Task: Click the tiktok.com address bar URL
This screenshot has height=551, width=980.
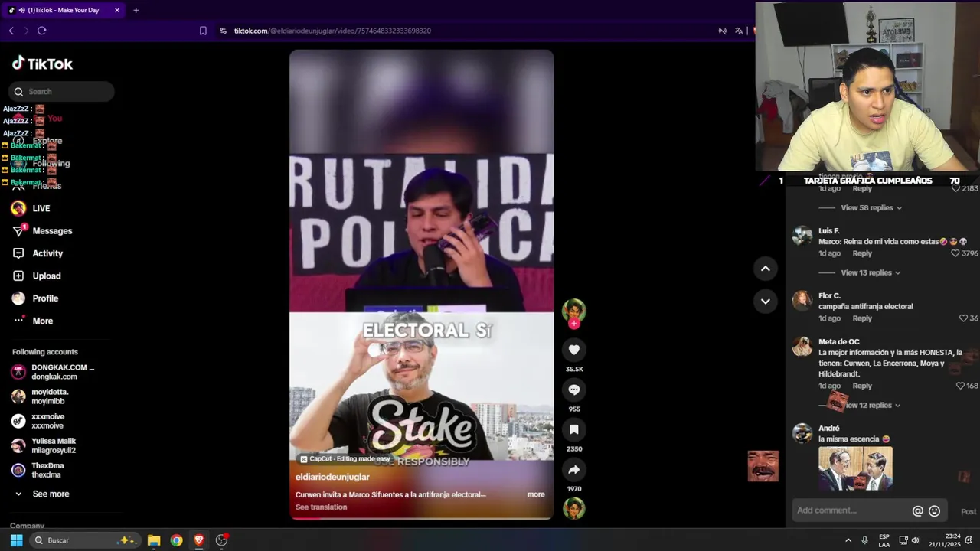Action: pos(332,31)
